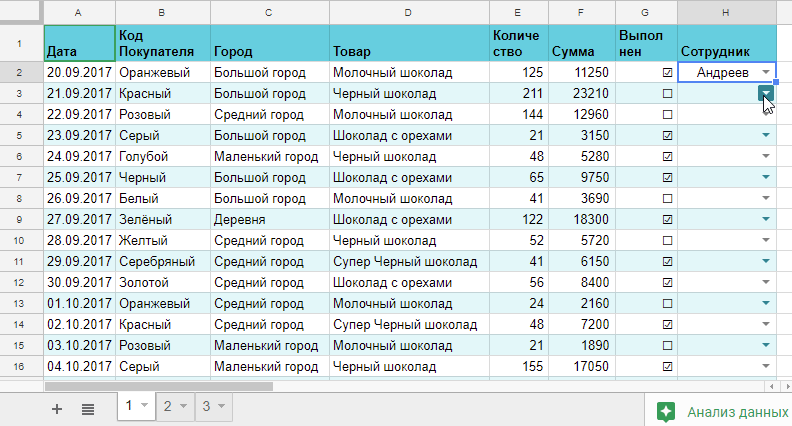The image size is (792, 426).
Task: Open the Андреев employee dropdown arrow
Action: coord(766,72)
